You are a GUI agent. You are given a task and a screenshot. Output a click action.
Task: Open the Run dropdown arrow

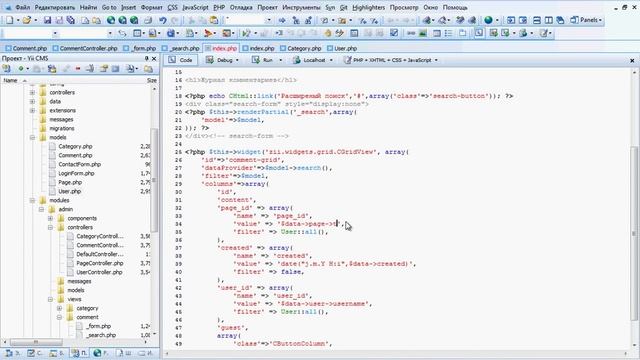tap(280, 60)
